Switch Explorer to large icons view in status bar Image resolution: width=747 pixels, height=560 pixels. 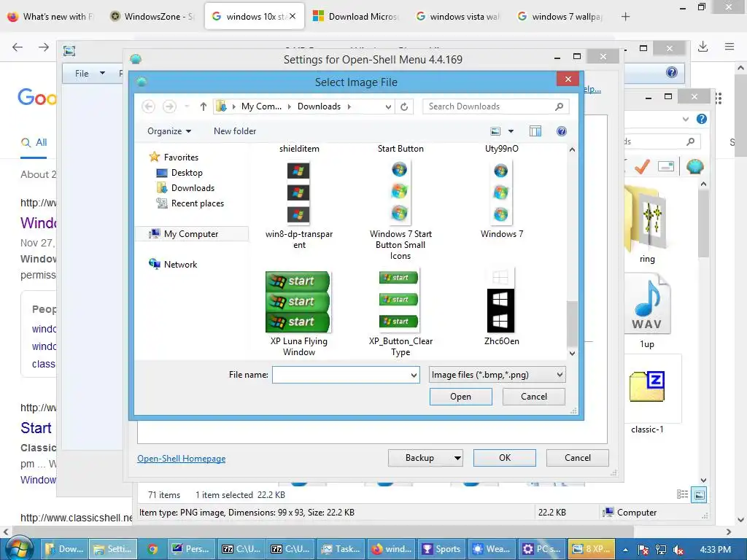(x=699, y=495)
